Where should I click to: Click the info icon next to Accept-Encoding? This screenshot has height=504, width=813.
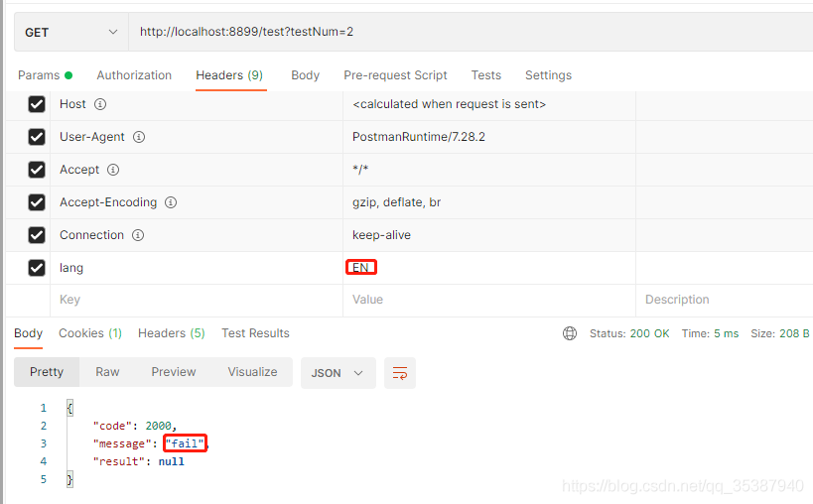[x=171, y=202]
